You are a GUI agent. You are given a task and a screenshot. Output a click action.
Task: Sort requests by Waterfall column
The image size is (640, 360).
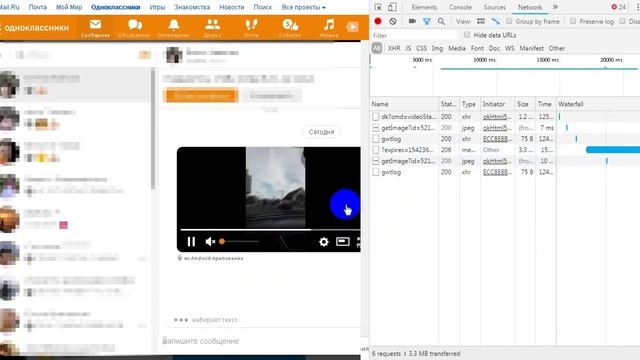[598, 104]
